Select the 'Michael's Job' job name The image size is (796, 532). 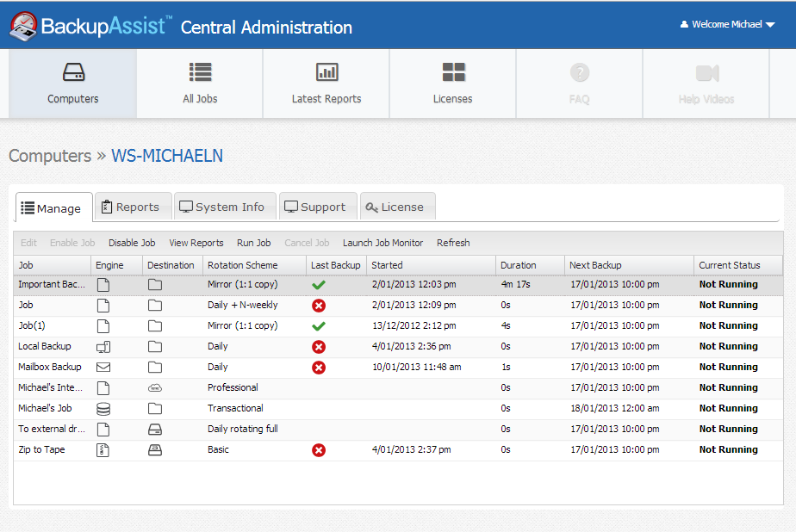[45, 408]
